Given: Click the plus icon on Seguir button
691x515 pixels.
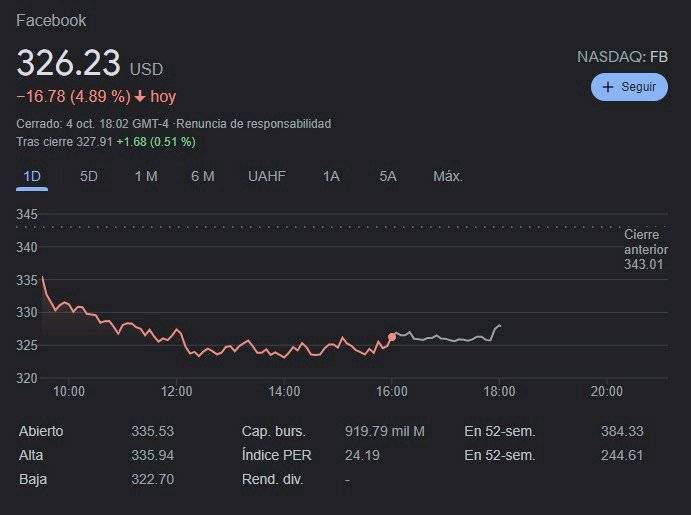Looking at the screenshot, I should [x=608, y=87].
